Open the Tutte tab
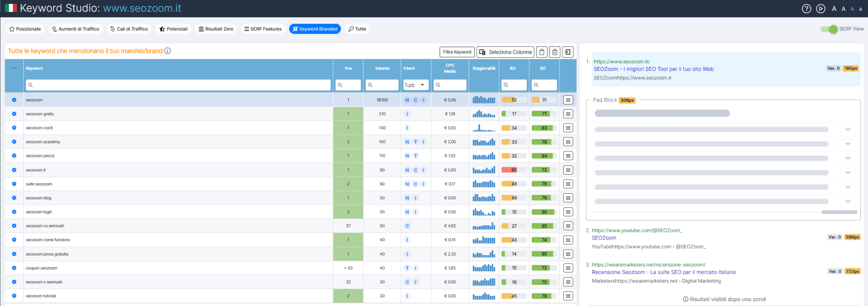868x306 pixels. [x=357, y=29]
